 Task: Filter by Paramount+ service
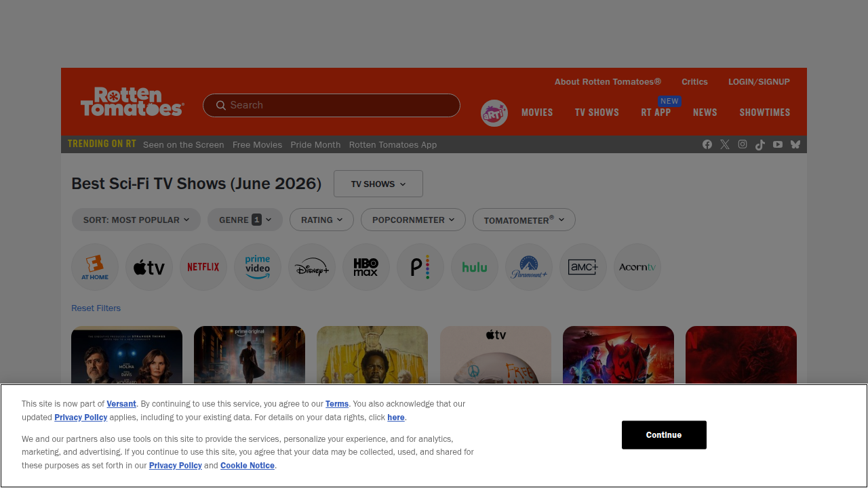pos(529,267)
